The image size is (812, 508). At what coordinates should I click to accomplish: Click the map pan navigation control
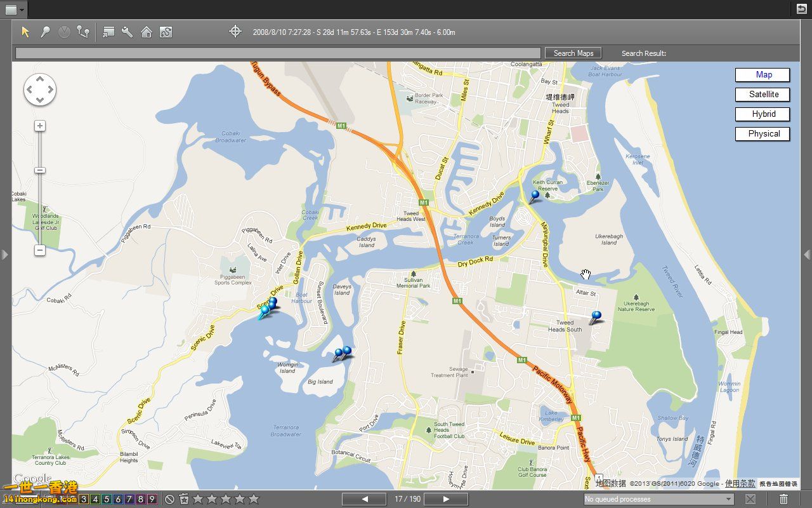[x=40, y=90]
